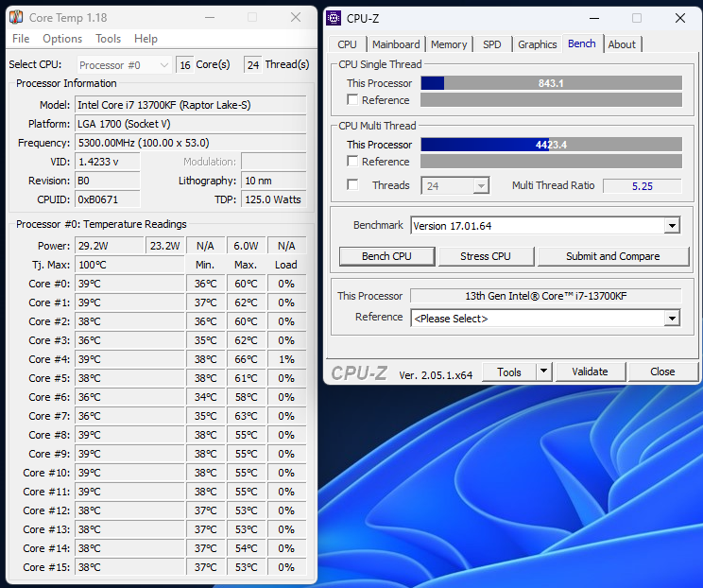
Task: Open the Options menu in Core Temp
Action: coord(62,39)
